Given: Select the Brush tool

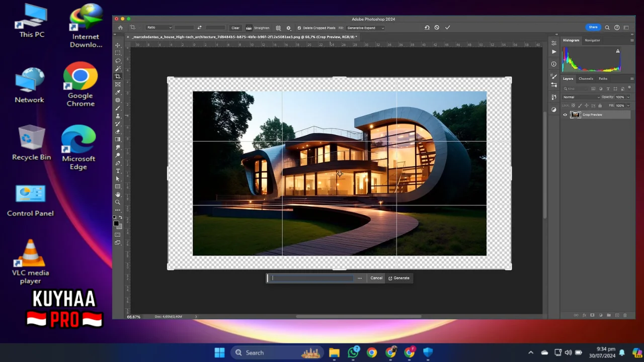Looking at the screenshot, I should click(118, 108).
